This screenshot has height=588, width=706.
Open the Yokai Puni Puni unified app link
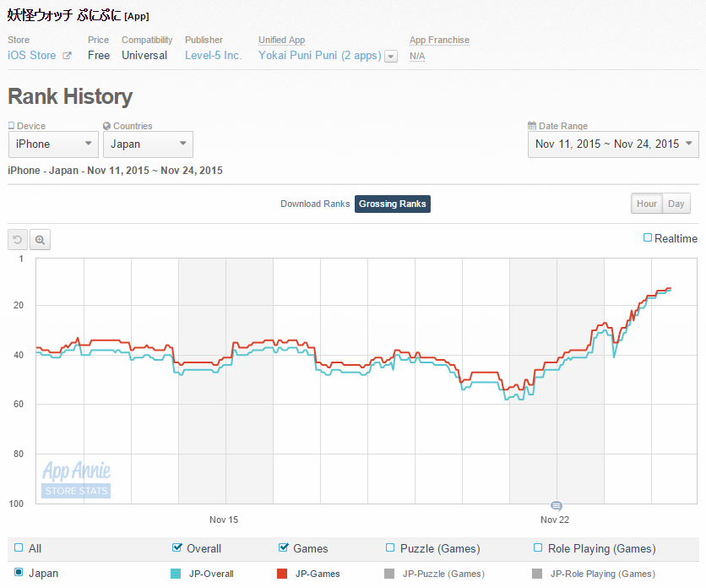(x=320, y=56)
